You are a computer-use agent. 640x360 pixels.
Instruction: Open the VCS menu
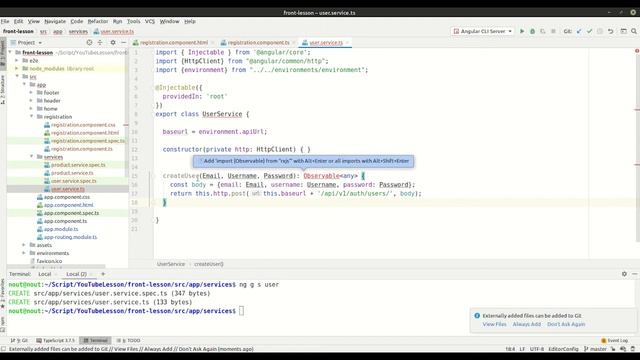[x=150, y=21]
